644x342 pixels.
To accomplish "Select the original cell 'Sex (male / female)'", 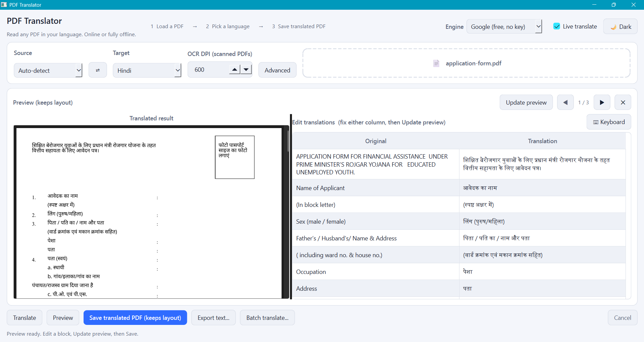I will tap(376, 221).
